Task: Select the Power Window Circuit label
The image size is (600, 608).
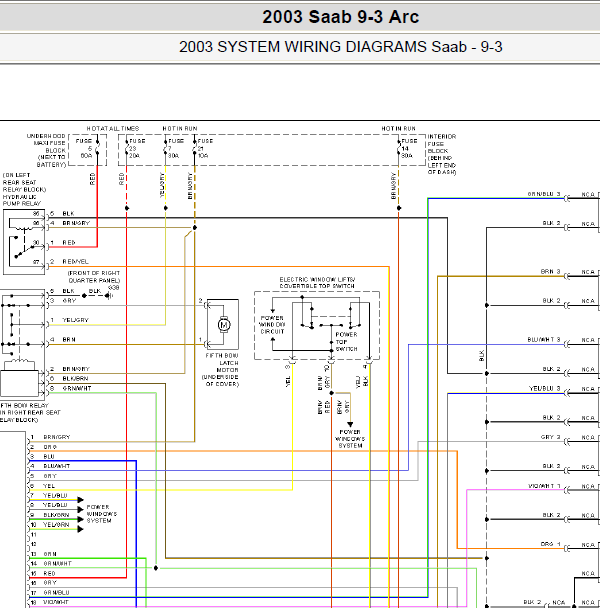Action: click(x=272, y=325)
